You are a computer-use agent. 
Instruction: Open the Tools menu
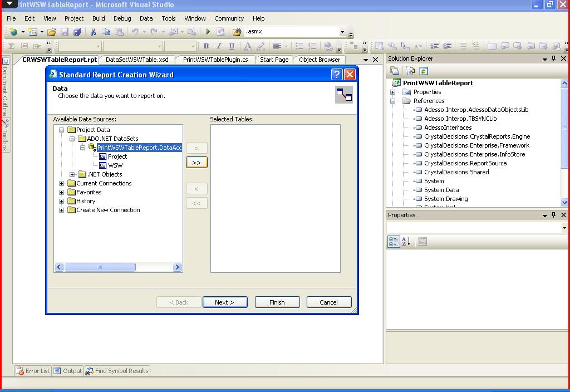click(168, 18)
